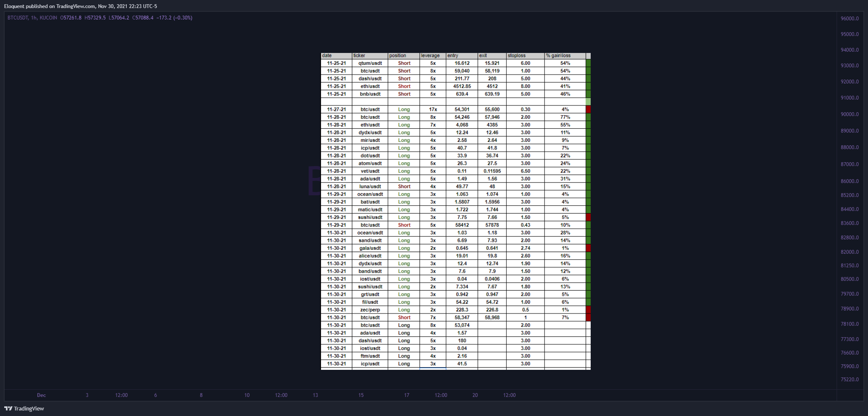Select the grt/usdt ticker cell

pyautogui.click(x=370, y=294)
